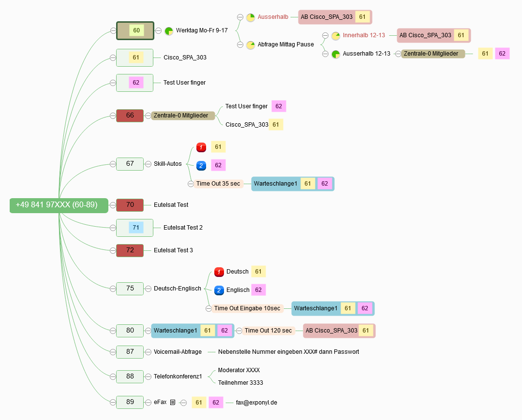Click the AB Cisco_SPA_303 box after Innerhalb 12-13
The width and height of the screenshot is (522, 420).
point(434,35)
